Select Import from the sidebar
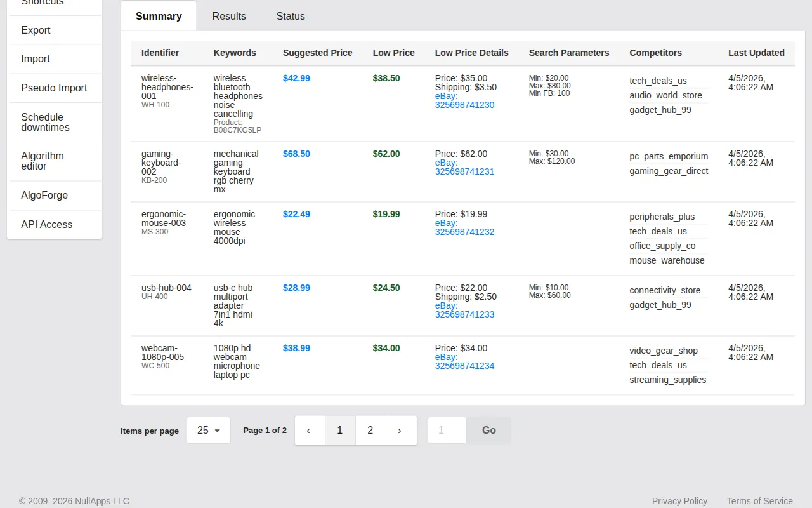812x508 pixels. click(36, 58)
